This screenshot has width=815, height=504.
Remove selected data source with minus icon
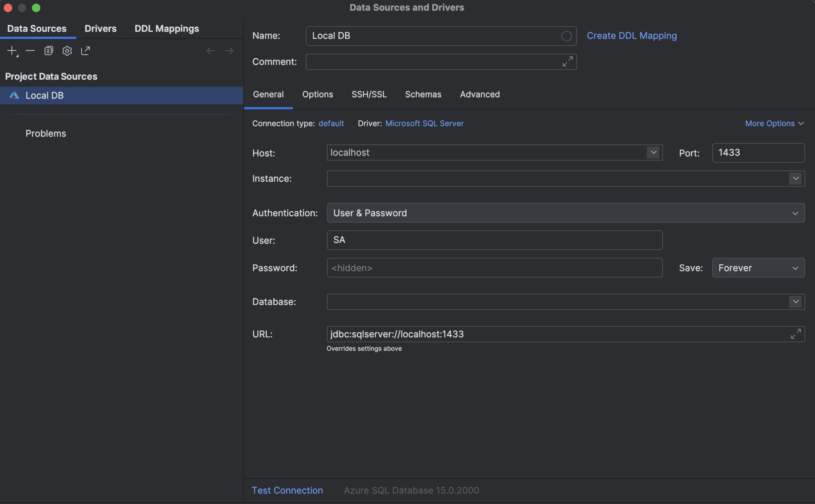point(30,51)
